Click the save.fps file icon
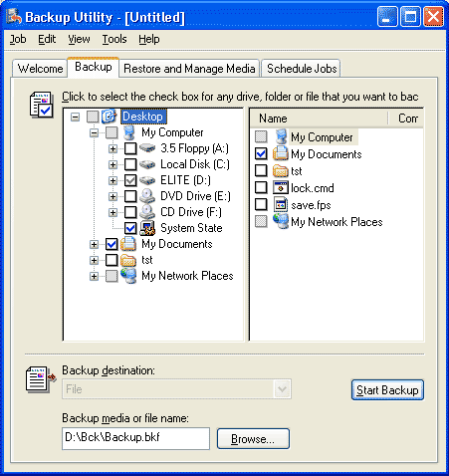 [x=281, y=205]
